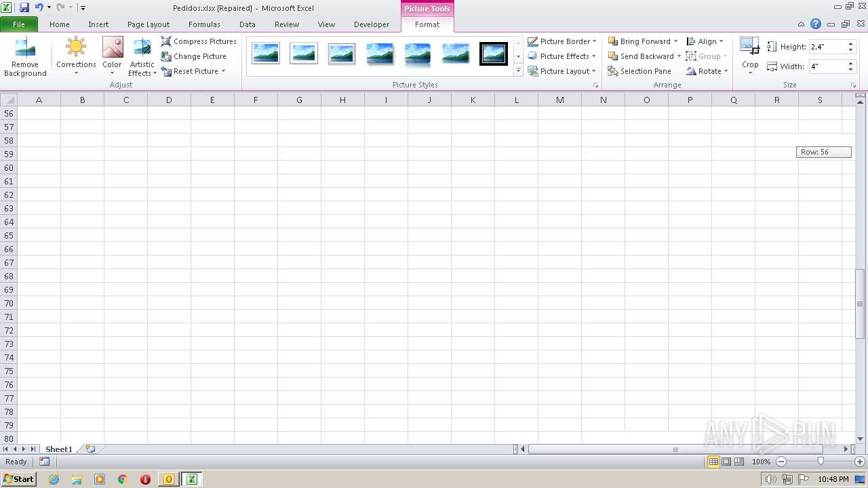Switch to the View tab
This screenshot has width=868, height=488.
[x=327, y=24]
